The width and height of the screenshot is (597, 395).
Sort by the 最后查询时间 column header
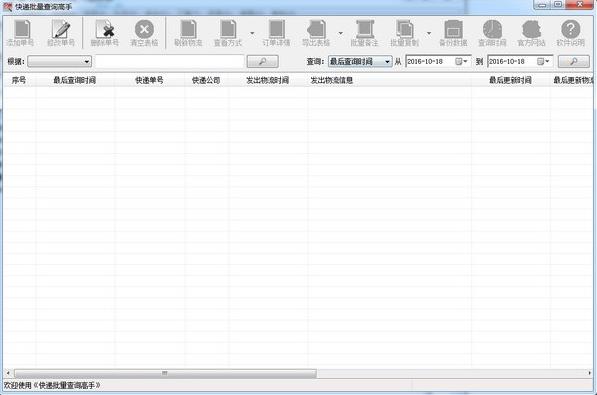[x=75, y=80]
